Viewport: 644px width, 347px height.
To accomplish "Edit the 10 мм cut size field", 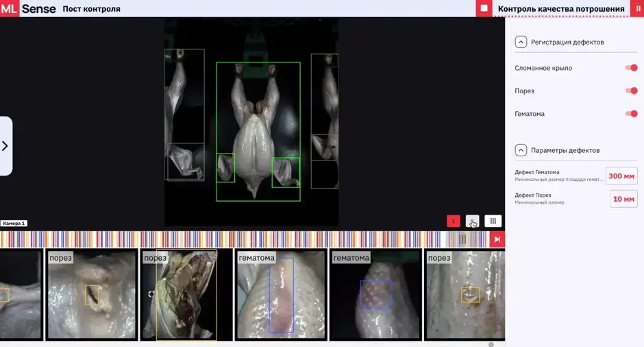I will tap(623, 199).
